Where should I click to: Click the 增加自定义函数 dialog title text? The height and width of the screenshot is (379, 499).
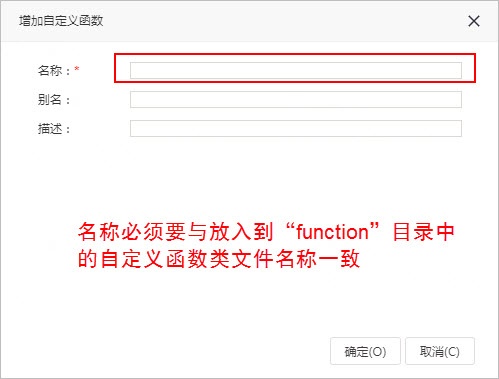point(61,21)
